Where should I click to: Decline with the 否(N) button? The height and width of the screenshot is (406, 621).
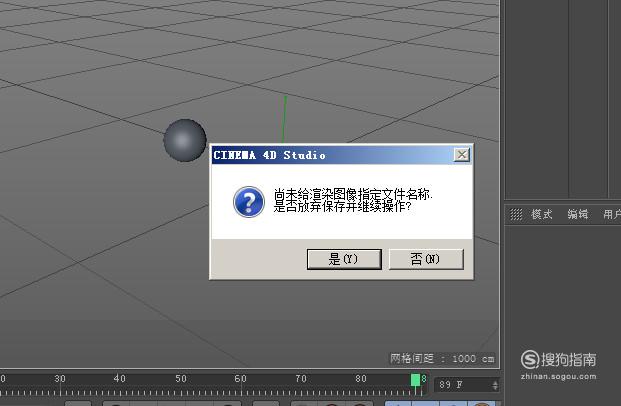426,259
